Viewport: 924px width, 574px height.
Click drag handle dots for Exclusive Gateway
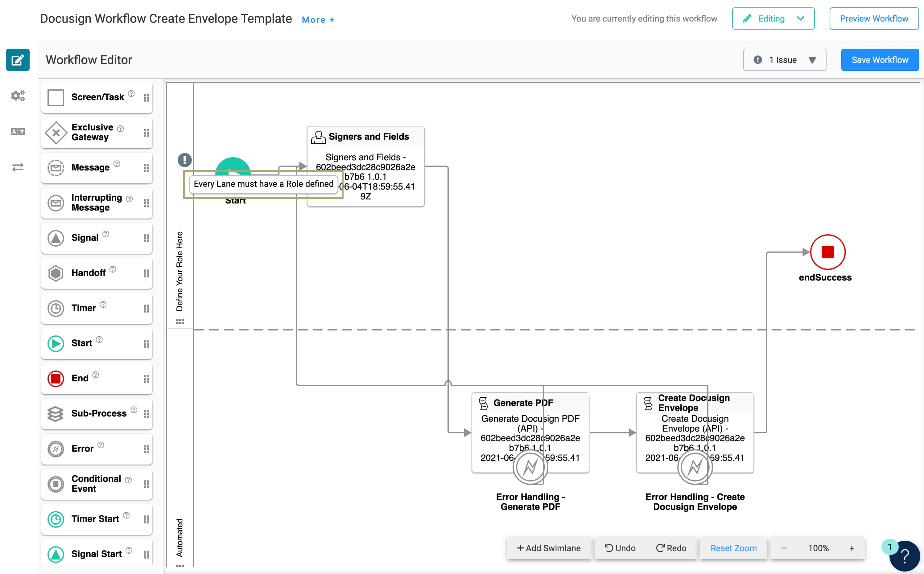click(x=146, y=133)
